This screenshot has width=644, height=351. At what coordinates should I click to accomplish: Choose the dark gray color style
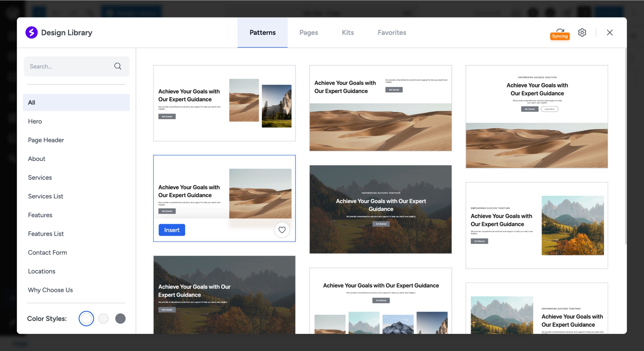tap(120, 319)
